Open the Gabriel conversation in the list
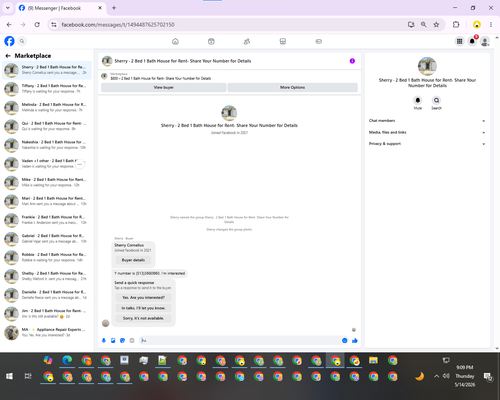 point(47,238)
